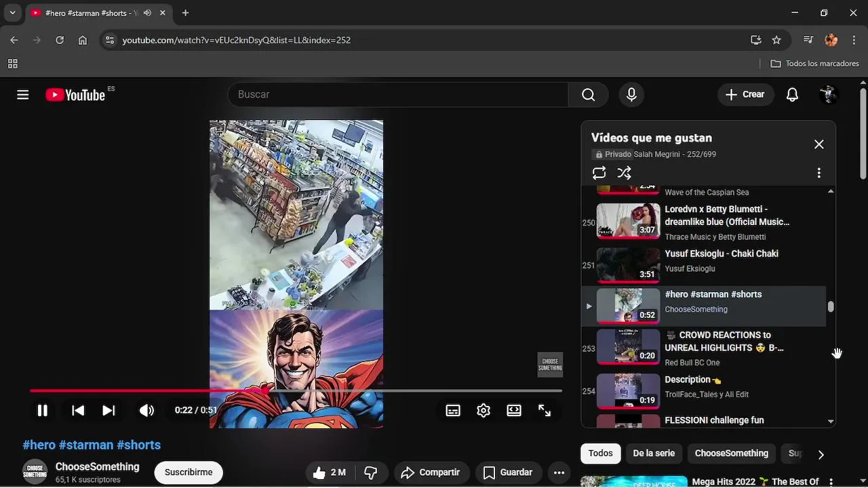The image size is (868, 488).
Task: Open the YouTube account avatar menu
Action: [828, 95]
